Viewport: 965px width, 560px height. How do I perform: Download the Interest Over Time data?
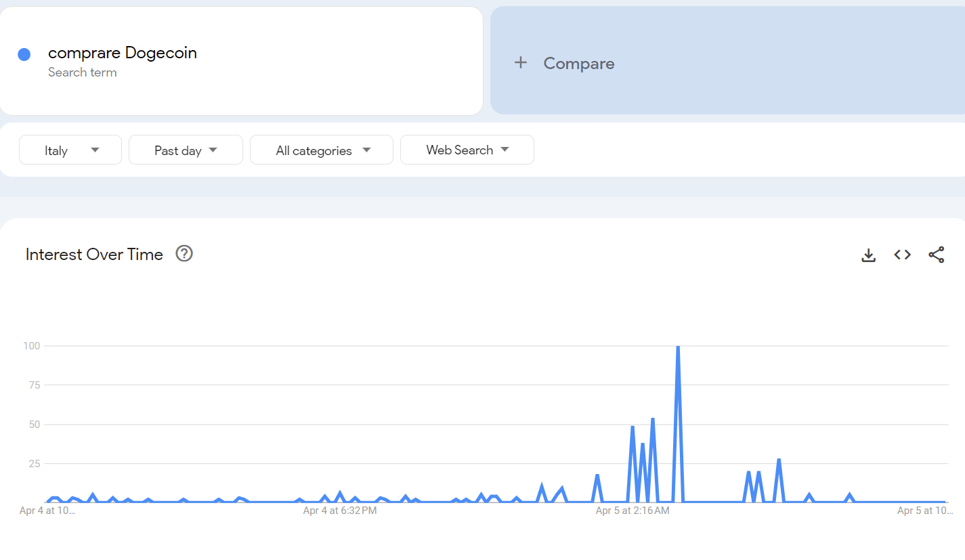[868, 255]
